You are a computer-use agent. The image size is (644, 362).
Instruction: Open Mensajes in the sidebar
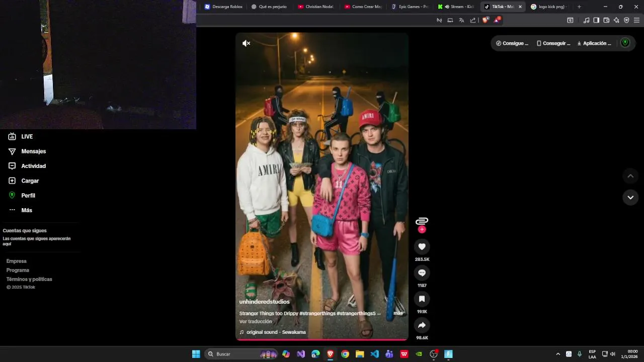tap(27, 151)
